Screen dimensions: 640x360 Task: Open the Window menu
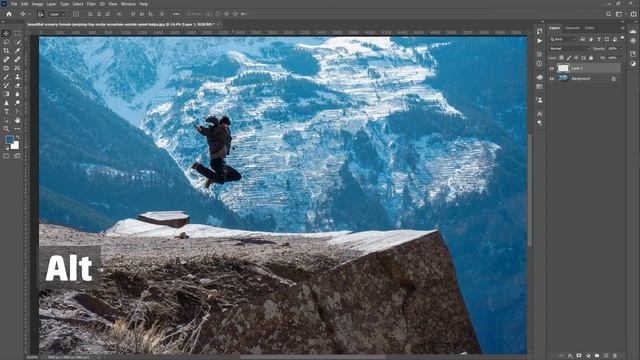(128, 4)
